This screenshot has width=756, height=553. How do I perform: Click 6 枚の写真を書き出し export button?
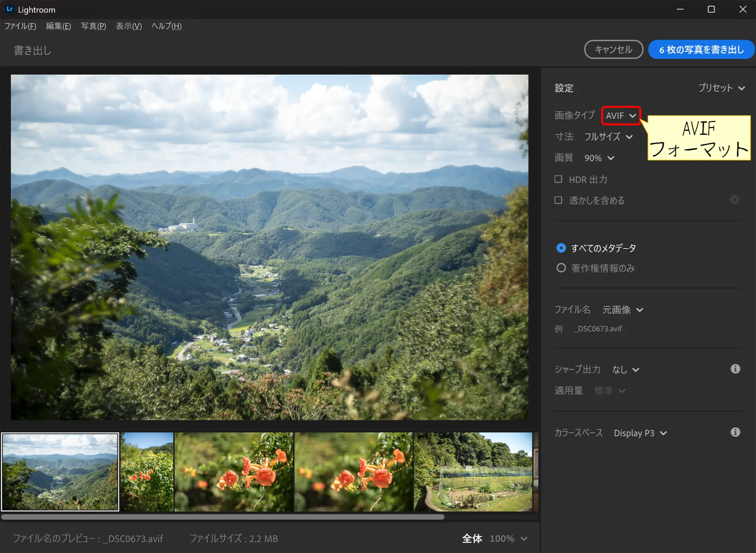point(701,50)
